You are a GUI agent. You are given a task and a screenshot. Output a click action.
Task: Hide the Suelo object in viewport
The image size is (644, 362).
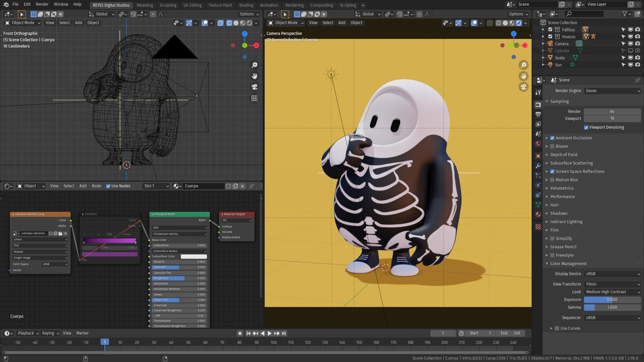tap(630, 58)
